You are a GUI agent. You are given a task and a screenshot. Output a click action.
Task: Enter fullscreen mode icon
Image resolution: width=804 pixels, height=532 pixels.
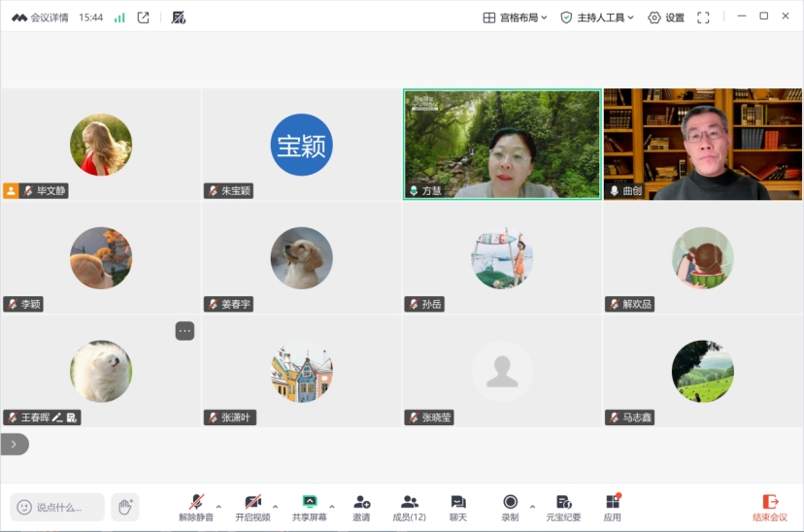pyautogui.click(x=703, y=17)
